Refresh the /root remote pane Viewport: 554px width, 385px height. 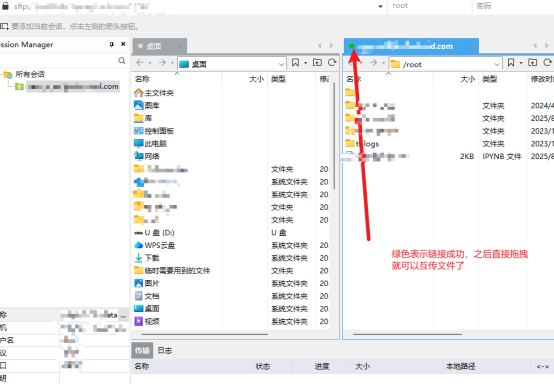(547, 63)
